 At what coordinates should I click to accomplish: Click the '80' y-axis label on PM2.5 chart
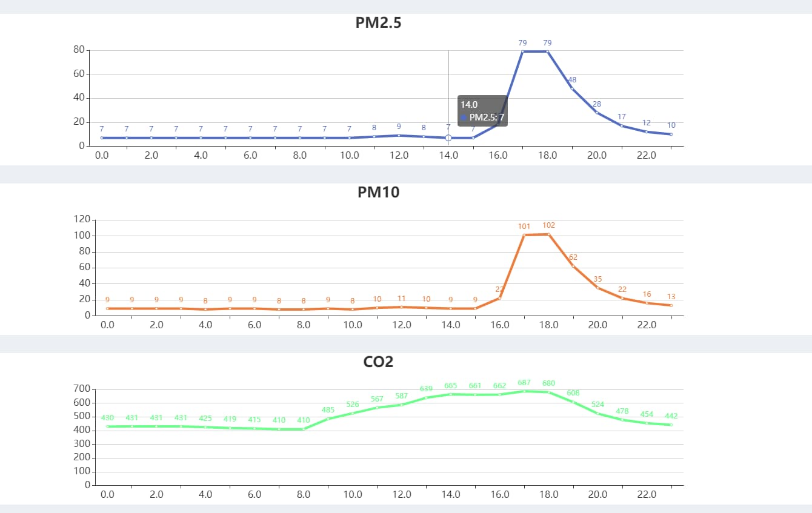79,50
